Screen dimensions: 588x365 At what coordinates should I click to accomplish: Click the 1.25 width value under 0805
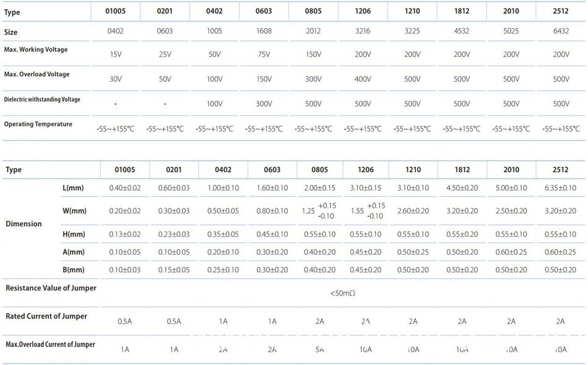pos(308,211)
